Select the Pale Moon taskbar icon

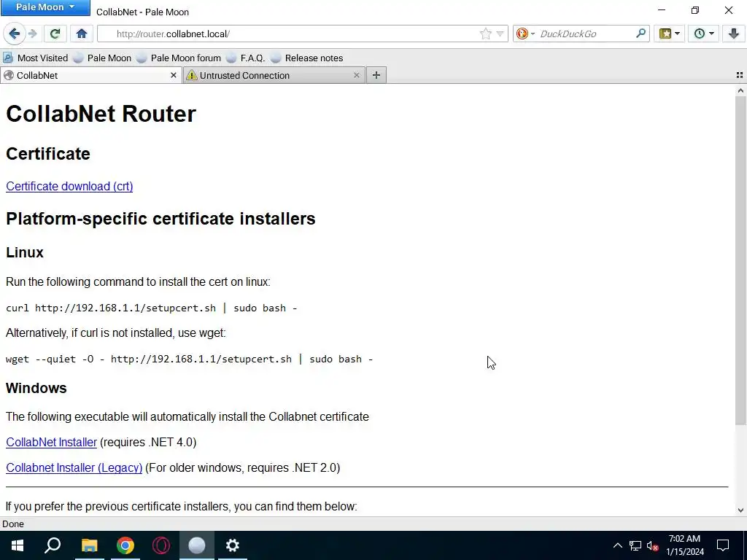pos(197,545)
